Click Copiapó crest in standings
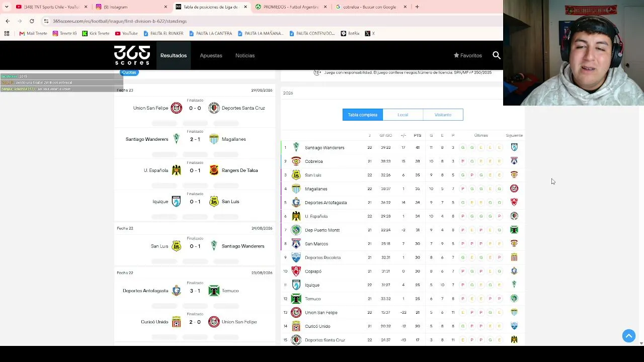The height and width of the screenshot is (362, 644). 296,271
